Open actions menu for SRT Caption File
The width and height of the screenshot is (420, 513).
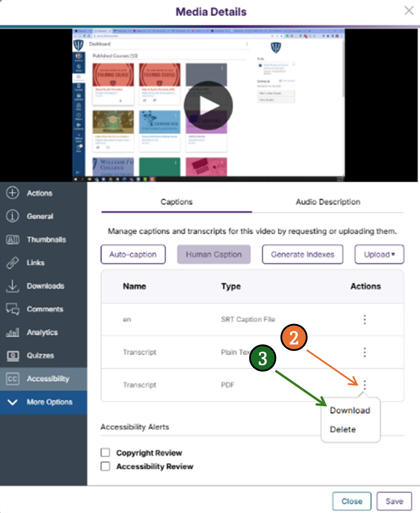coord(365,320)
